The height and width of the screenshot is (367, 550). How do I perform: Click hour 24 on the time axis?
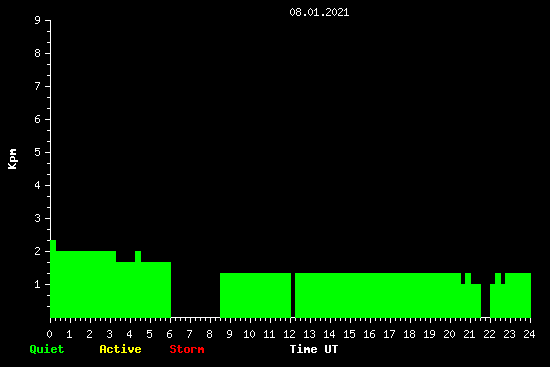coord(529,334)
